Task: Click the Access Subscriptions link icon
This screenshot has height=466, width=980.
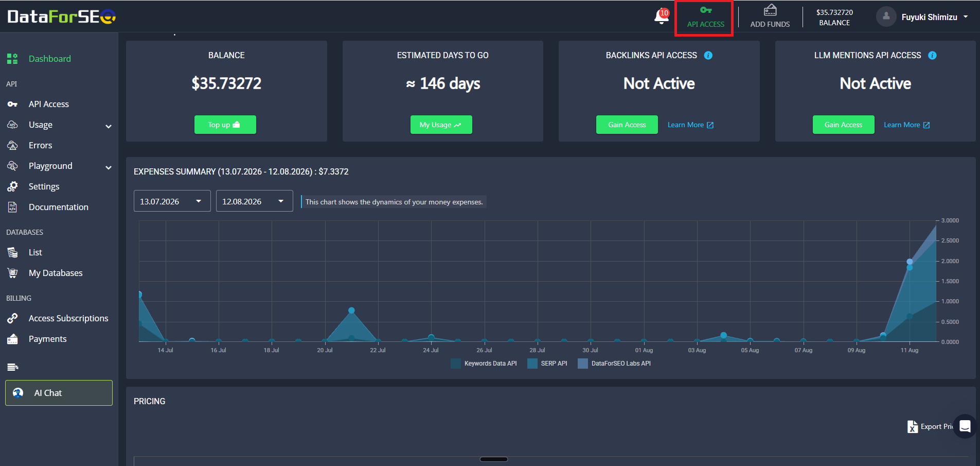Action: [x=12, y=318]
